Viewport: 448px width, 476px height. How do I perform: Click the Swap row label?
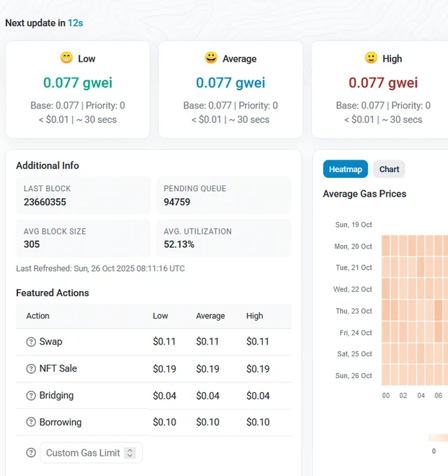(50, 342)
